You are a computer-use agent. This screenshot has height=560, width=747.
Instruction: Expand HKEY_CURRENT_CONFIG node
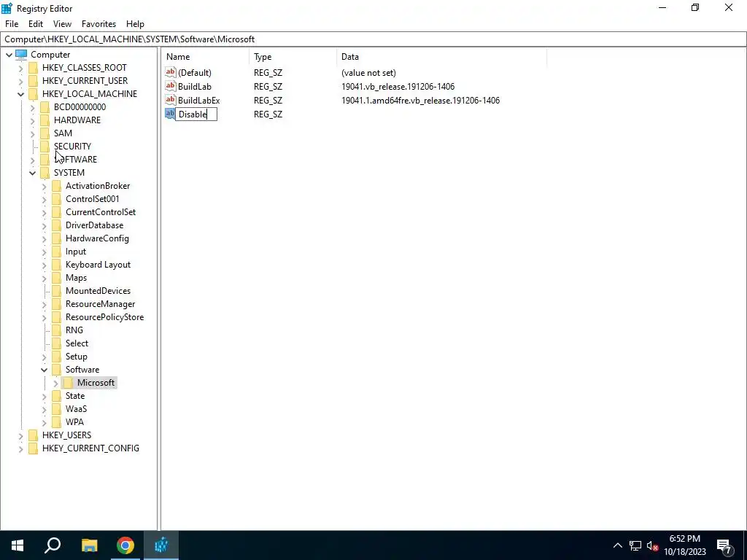click(20, 448)
